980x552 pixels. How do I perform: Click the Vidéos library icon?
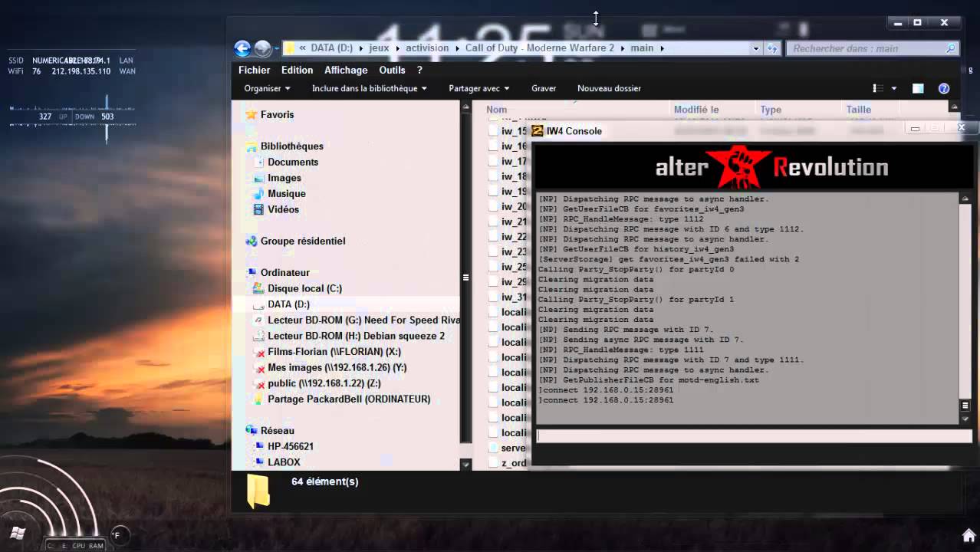click(x=258, y=209)
